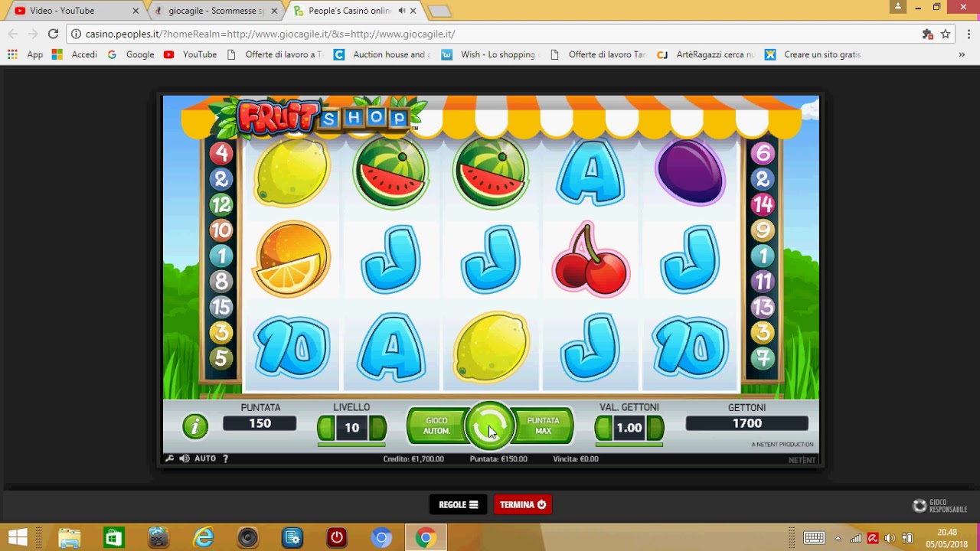Click payline number 14 on right

(x=763, y=204)
